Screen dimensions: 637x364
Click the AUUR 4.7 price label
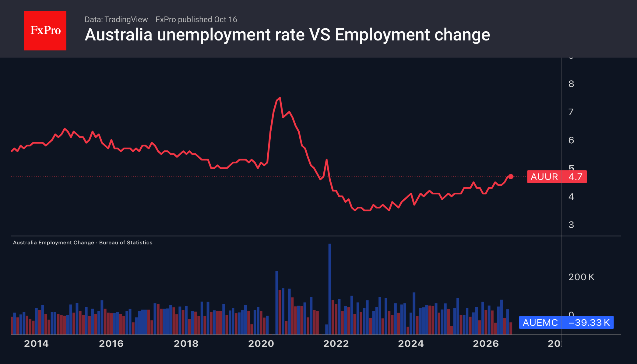557,177
